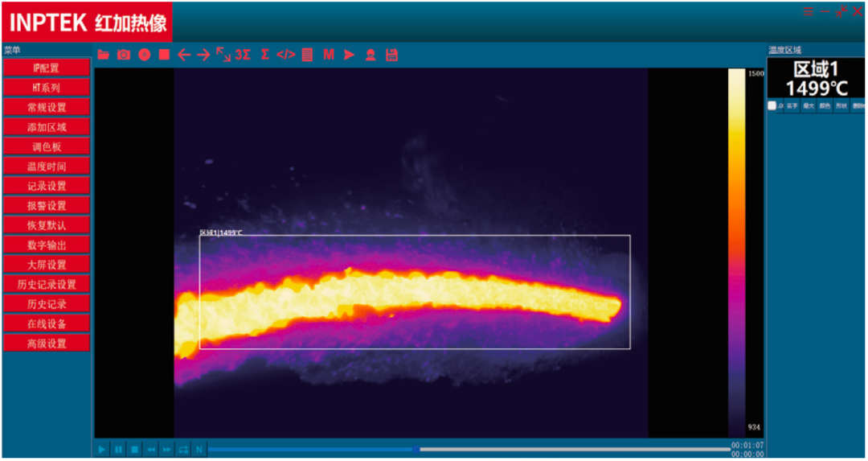Toggle the checkbox for 区域1 in temperature panel
This screenshot has height=461, width=868.
point(772,105)
